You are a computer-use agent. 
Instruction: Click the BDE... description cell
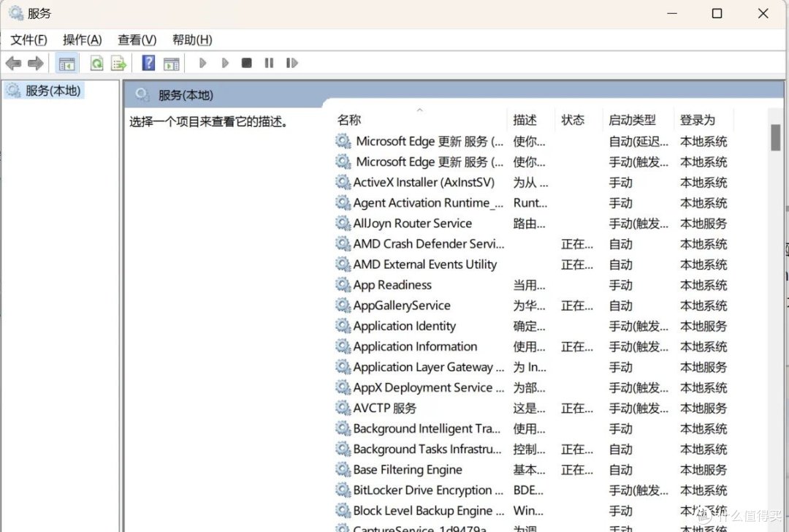pos(528,490)
